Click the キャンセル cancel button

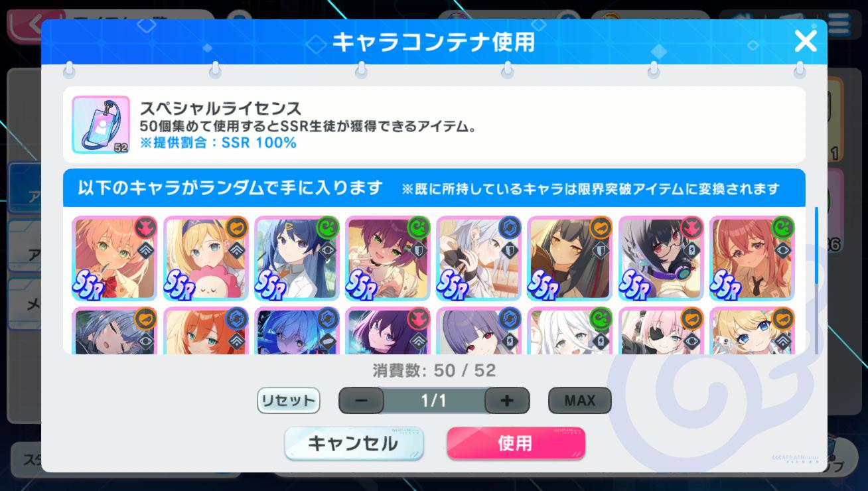pyautogui.click(x=354, y=444)
